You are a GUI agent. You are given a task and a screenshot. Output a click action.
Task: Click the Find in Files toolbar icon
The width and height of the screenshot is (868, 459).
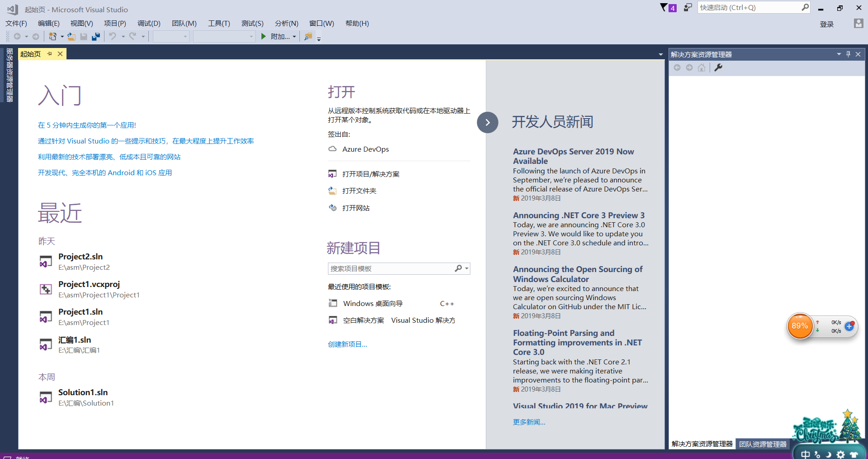coord(308,37)
